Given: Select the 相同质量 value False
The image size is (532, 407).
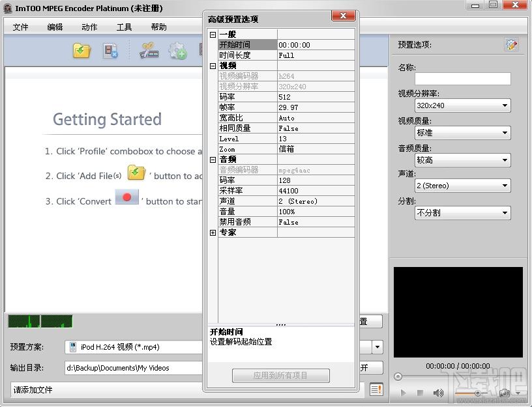Looking at the screenshot, I should (x=316, y=128).
